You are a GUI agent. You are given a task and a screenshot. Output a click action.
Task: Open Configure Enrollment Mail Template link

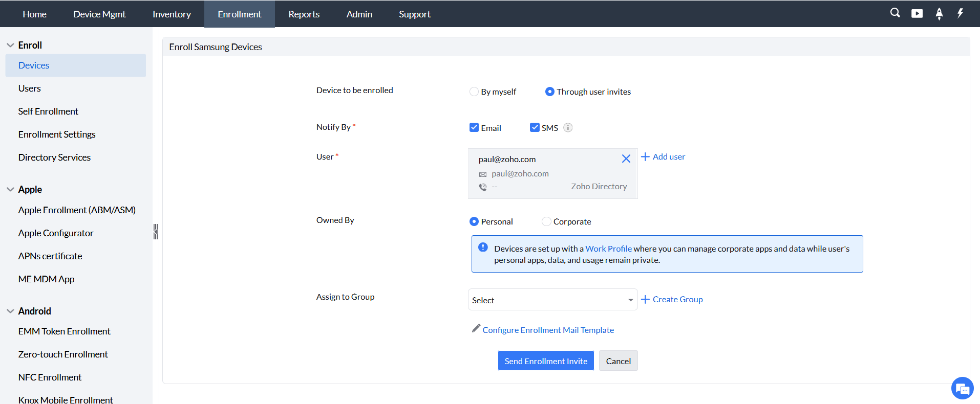pos(548,330)
